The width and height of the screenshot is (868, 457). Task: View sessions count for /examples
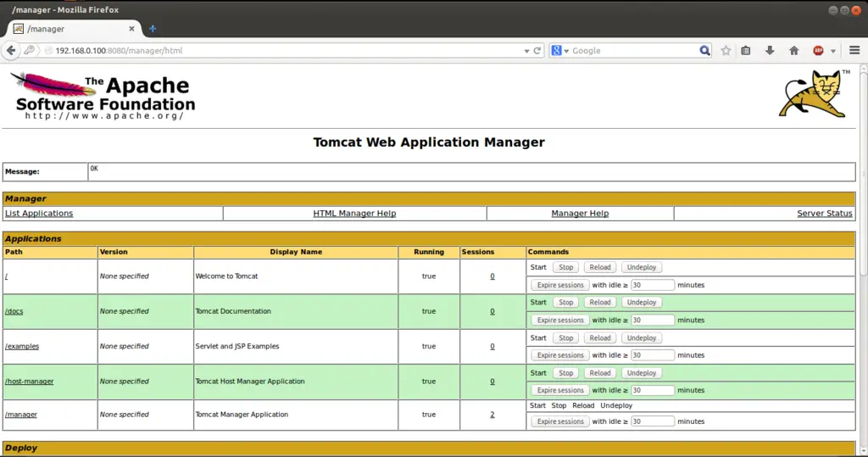(492, 346)
